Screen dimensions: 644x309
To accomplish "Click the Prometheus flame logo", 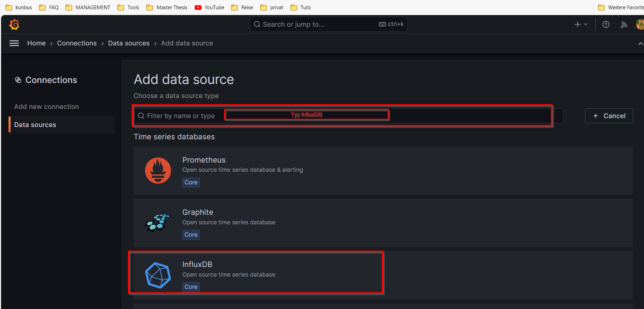I will coord(158,170).
